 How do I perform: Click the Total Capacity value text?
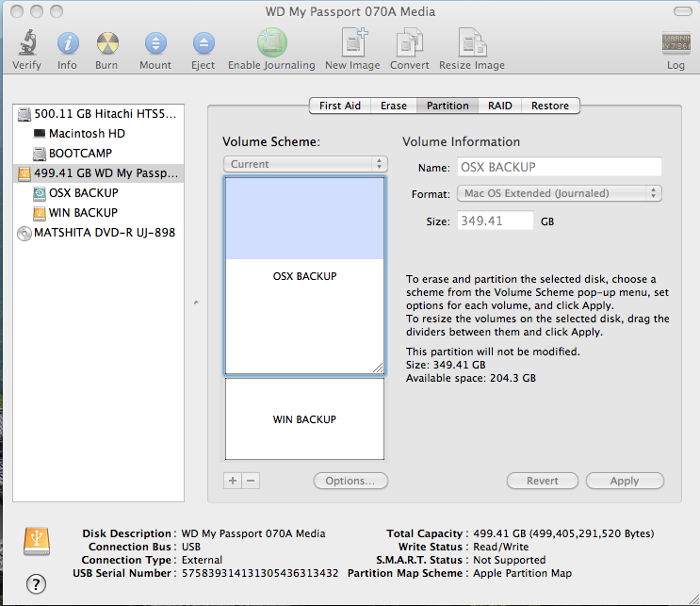pos(563,533)
